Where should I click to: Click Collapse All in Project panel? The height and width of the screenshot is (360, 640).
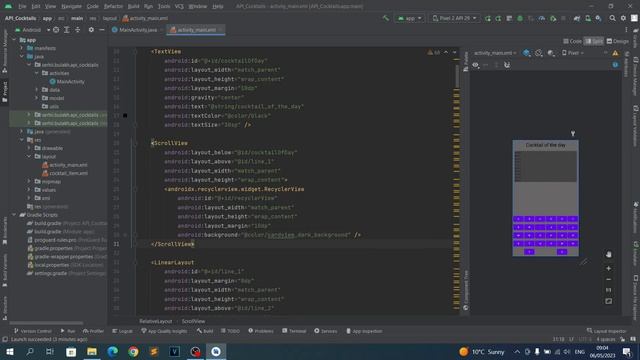pos(78,30)
